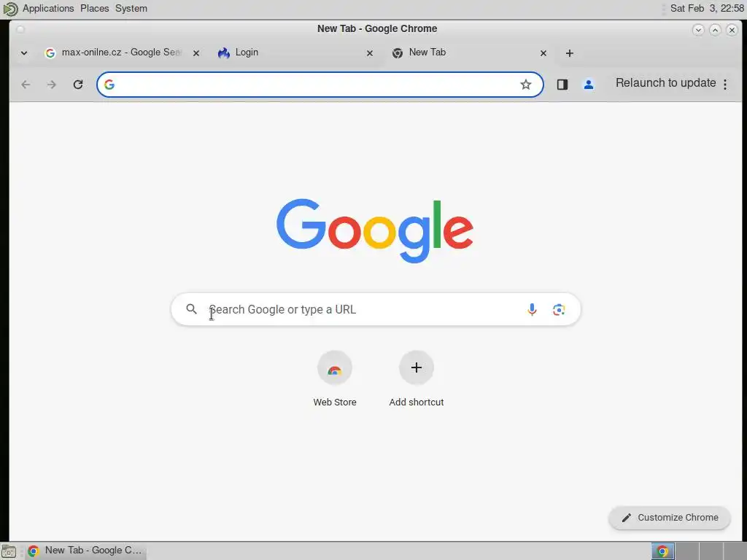747x560 pixels.
Task: Click the magnifier icon in search box
Action: point(192,309)
